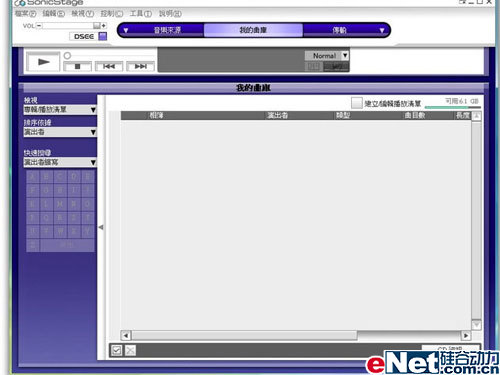Start playback with the Play button
The height and width of the screenshot is (375, 500).
tap(43, 62)
